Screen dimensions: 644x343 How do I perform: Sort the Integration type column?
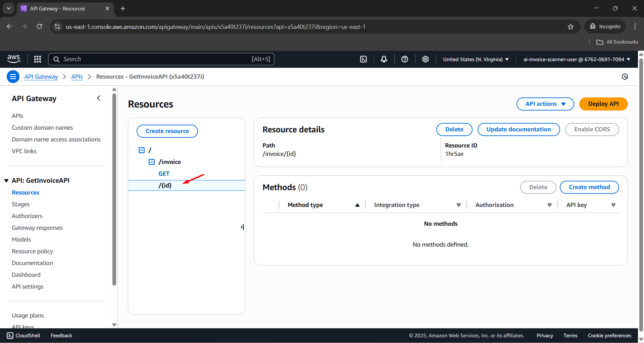coord(458,205)
